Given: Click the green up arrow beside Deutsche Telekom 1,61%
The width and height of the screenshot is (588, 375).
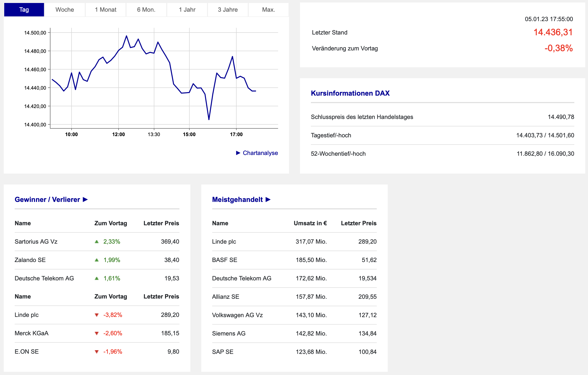Looking at the screenshot, I should pos(97,278).
